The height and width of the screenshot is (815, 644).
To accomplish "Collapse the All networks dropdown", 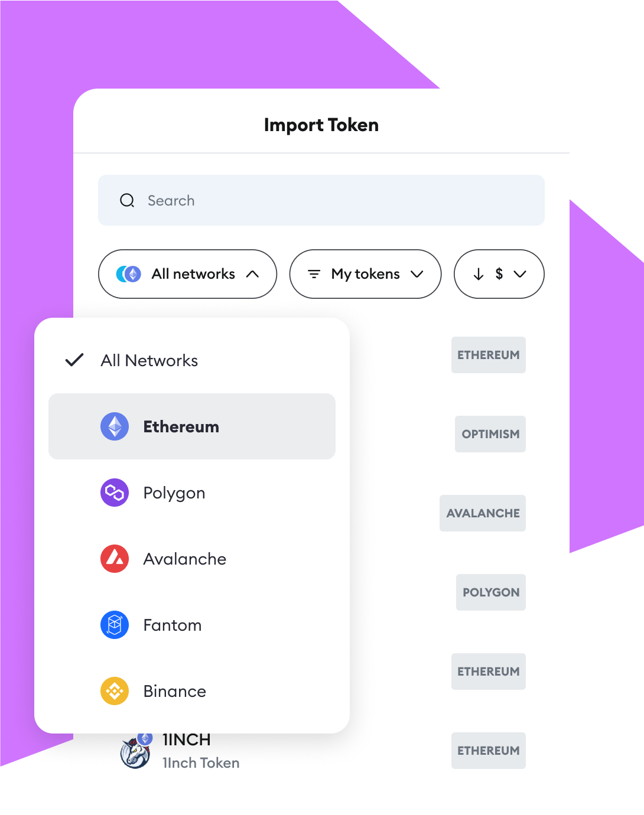I will click(x=187, y=274).
